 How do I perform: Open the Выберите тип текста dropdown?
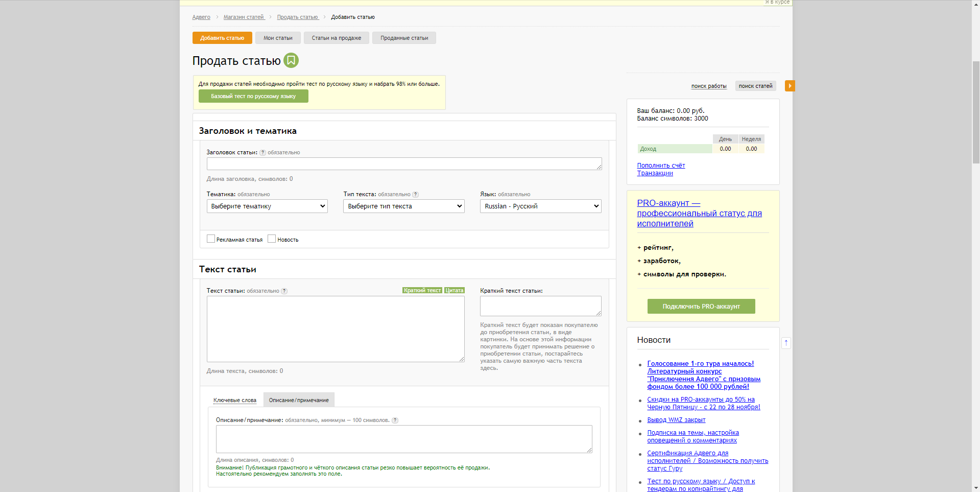tap(404, 206)
